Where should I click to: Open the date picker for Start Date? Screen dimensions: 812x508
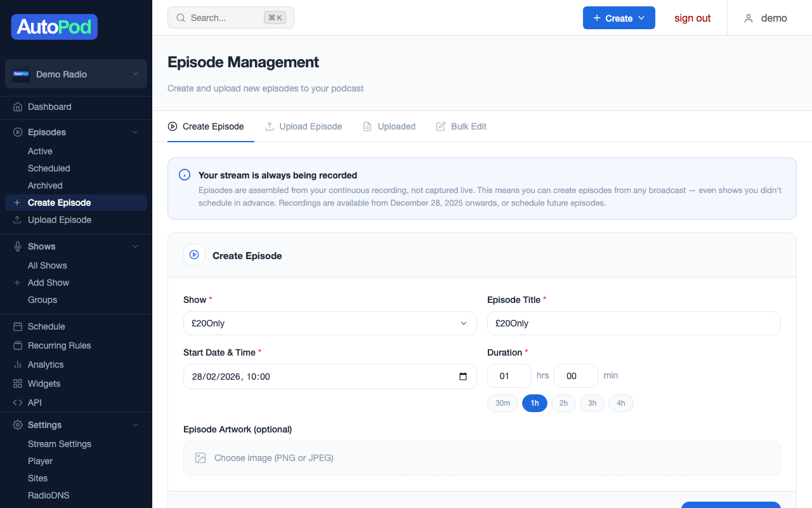462,376
